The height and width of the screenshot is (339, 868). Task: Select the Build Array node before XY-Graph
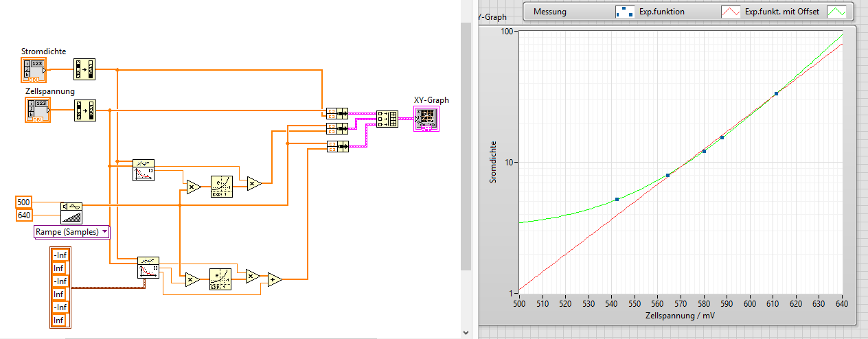click(x=387, y=119)
